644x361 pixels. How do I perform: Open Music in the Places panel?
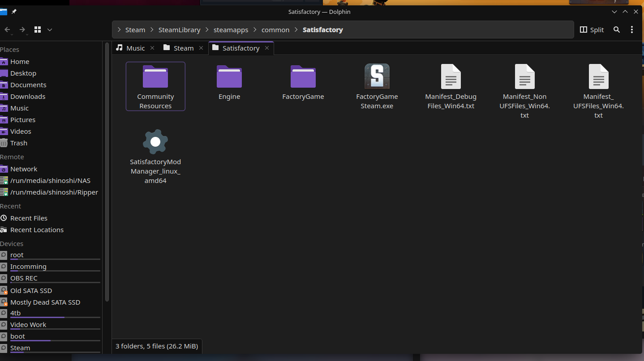50,108
